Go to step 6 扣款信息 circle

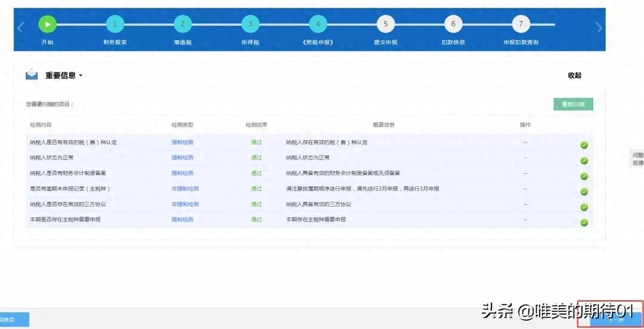point(453,24)
